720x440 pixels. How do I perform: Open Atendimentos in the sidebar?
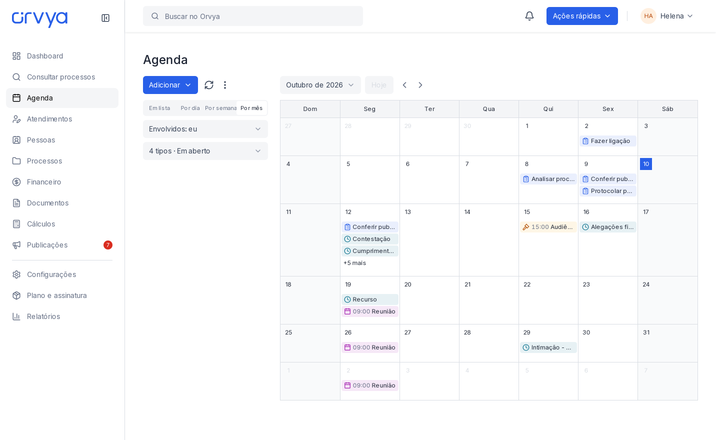pyautogui.click(x=62, y=119)
